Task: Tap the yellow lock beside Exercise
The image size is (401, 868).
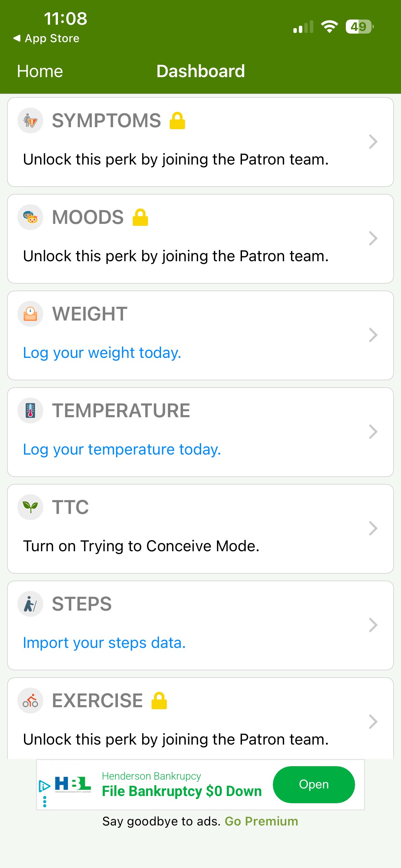Action: click(159, 701)
